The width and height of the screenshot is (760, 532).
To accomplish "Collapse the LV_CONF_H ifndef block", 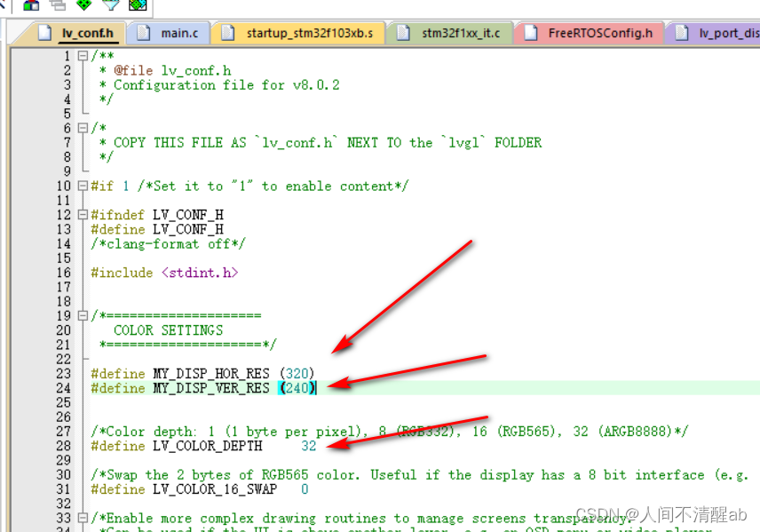I will point(82,214).
